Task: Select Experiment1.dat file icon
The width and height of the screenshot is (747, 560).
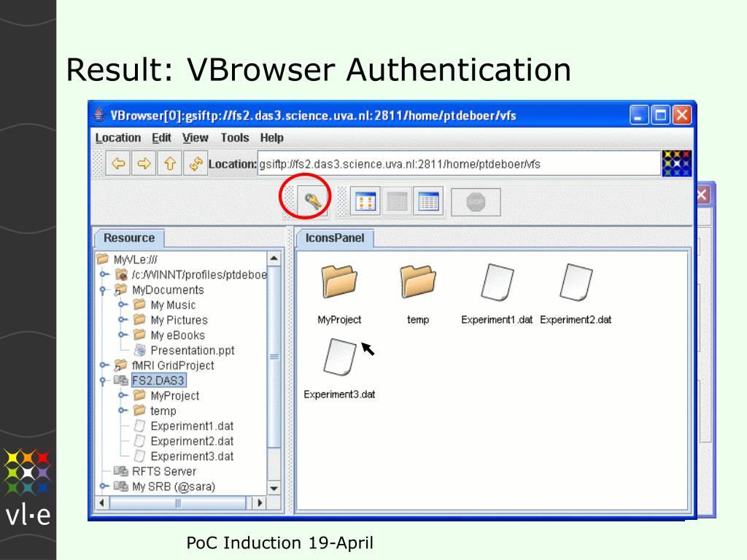Action: pos(498,282)
